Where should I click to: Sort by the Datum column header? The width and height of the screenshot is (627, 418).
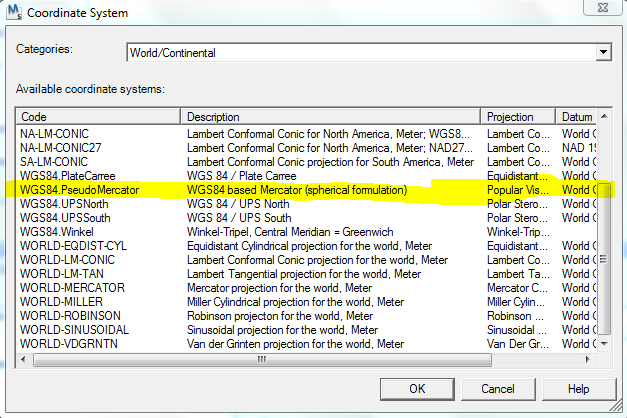click(576, 117)
